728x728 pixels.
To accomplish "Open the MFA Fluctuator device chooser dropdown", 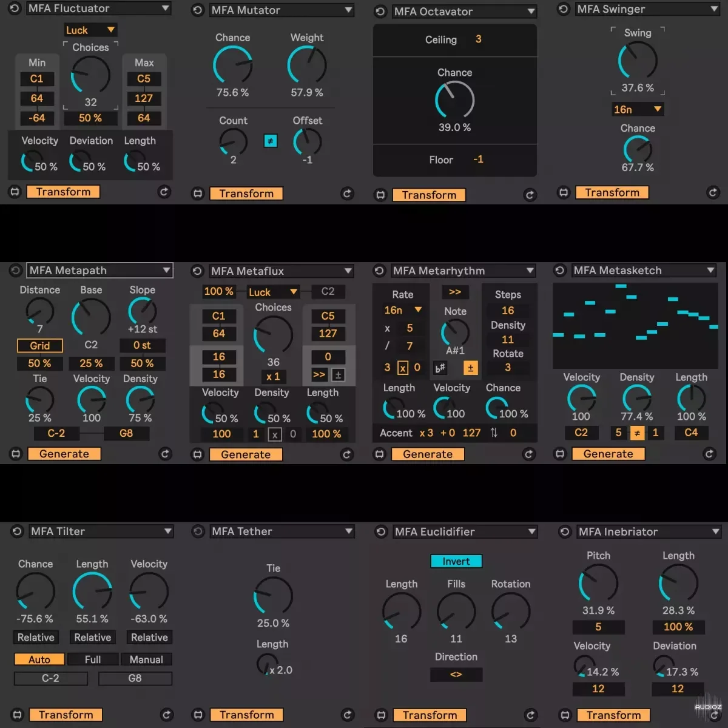I will 99,8.
